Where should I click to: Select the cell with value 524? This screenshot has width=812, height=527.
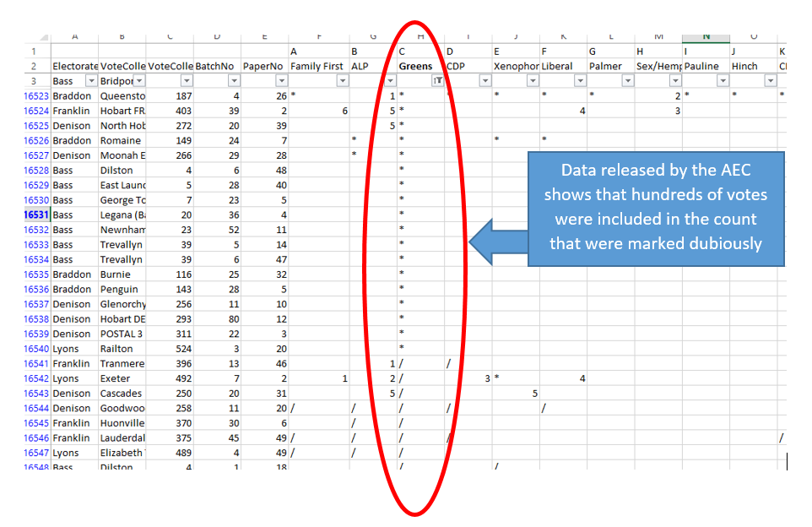170,350
